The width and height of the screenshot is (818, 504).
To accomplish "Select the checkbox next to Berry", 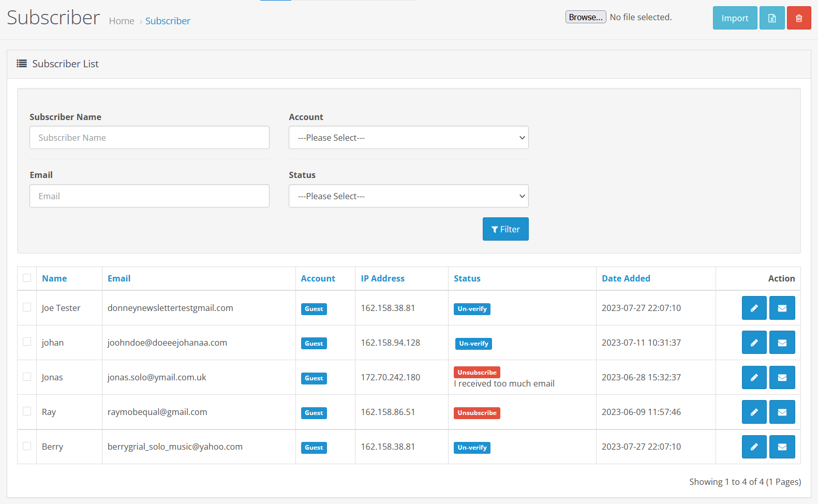I will pyautogui.click(x=27, y=446).
